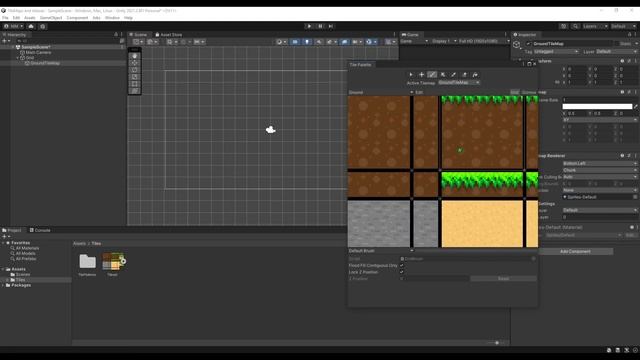The width and height of the screenshot is (640, 360).
Task: Select the Tiles sprite asset thumbnail
Action: pyautogui.click(x=113, y=262)
